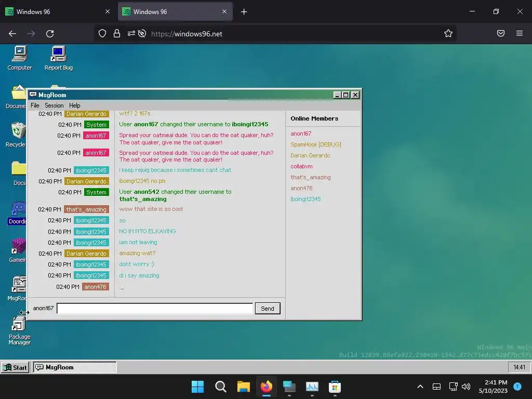This screenshot has width=532, height=399.
Task: Click that's_amazing in Online Members list
Action: (x=311, y=177)
